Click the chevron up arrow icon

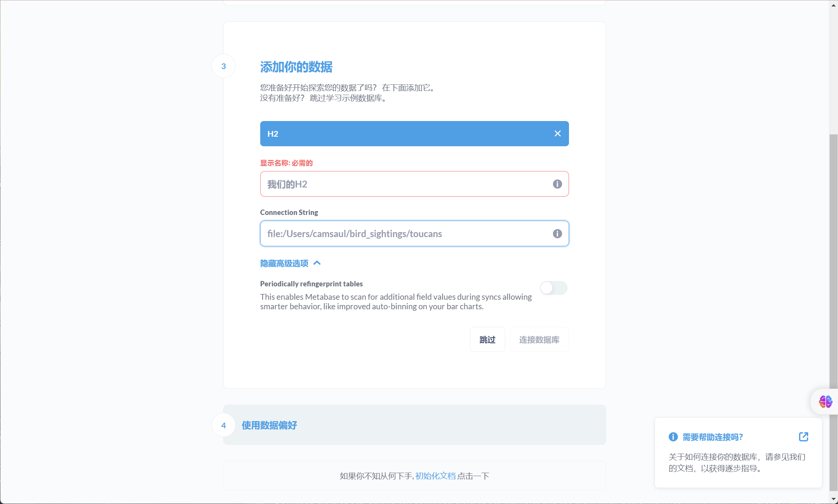317,263
